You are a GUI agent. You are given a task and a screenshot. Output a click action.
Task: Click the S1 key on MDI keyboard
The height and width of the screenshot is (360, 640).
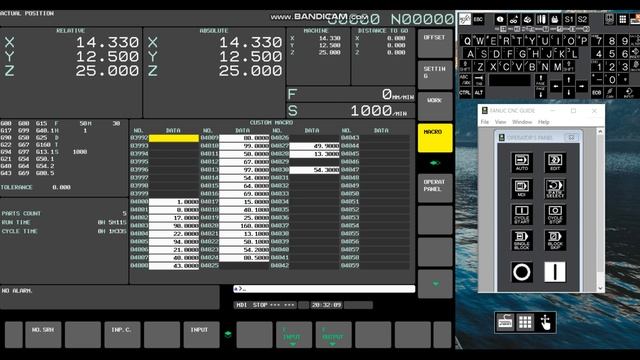pyautogui.click(x=569, y=19)
